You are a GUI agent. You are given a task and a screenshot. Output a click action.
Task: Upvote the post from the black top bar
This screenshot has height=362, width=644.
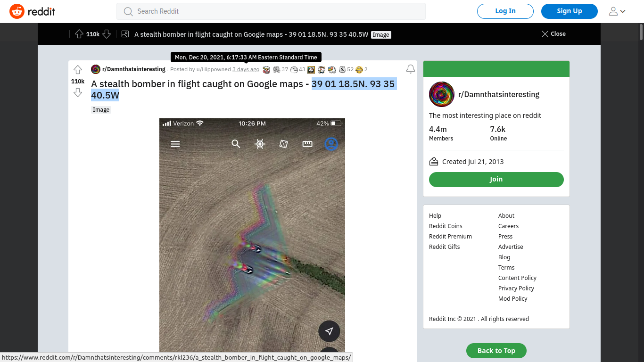(x=79, y=34)
